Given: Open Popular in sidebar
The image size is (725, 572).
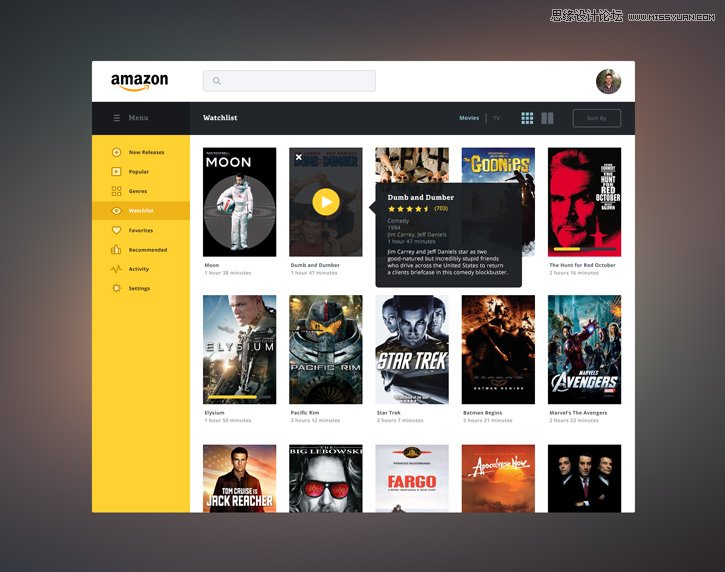Looking at the screenshot, I should coord(141,172).
